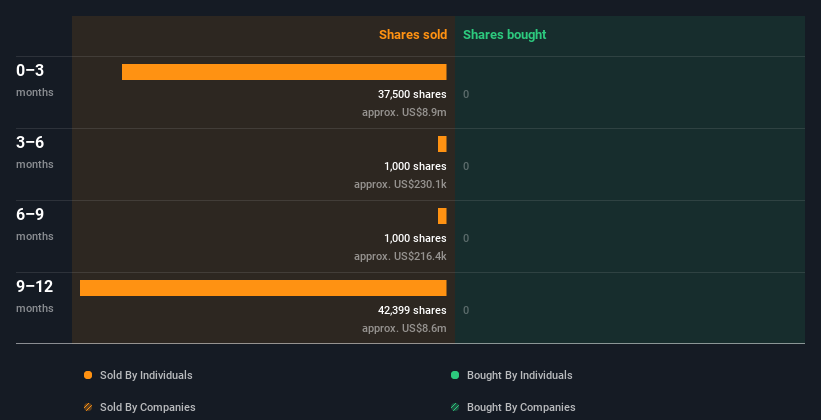The width and height of the screenshot is (821, 420).
Task: Click the 1,000 shares value in 3–6 months
Action: [x=415, y=166]
